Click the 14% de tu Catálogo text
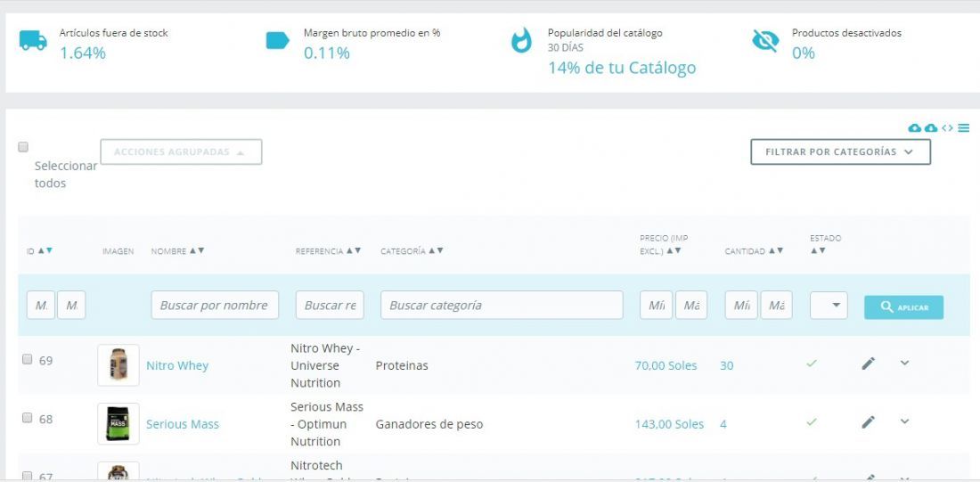 (622, 68)
